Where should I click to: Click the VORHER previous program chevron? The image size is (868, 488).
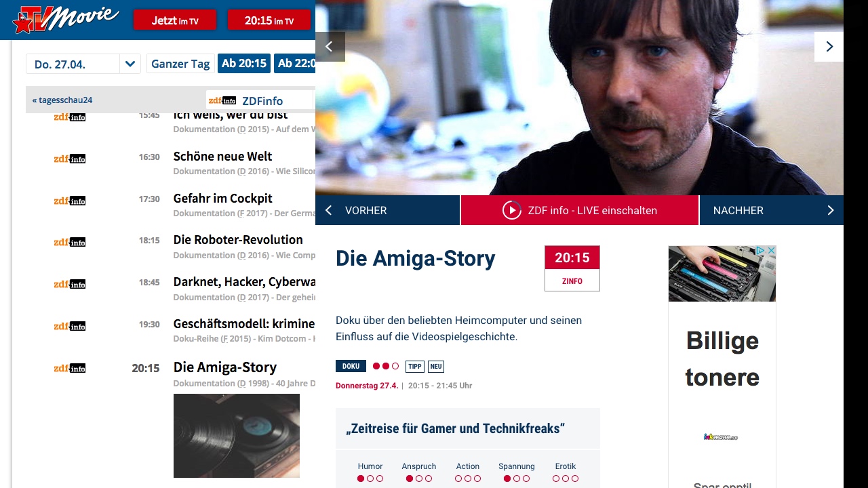(x=329, y=210)
